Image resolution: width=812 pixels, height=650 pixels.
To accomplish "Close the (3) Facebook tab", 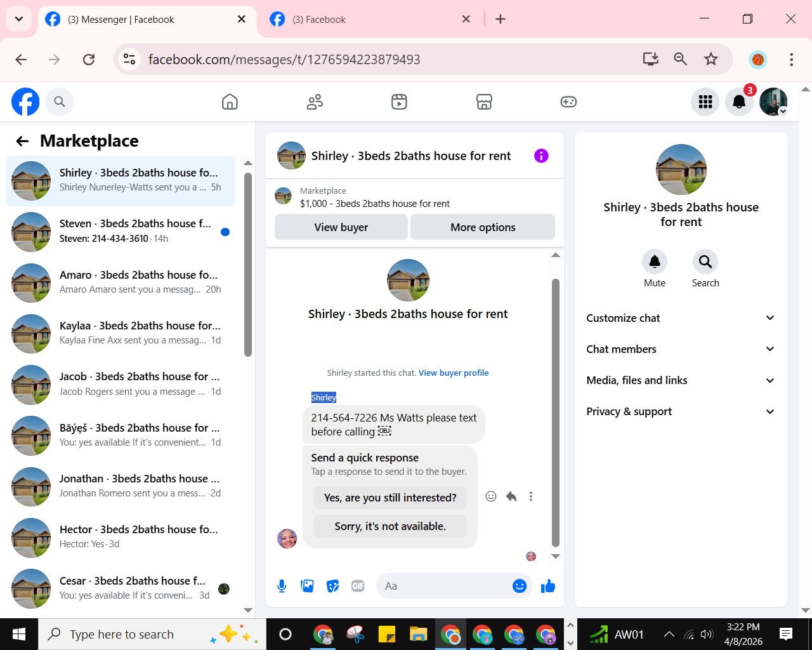I will click(x=466, y=19).
